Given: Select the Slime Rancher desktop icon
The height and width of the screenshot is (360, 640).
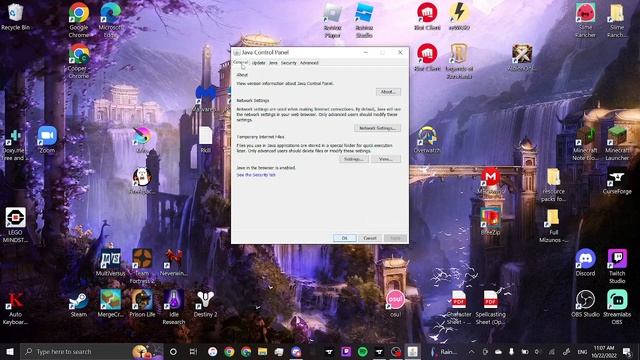Looking at the screenshot, I should 585,20.
